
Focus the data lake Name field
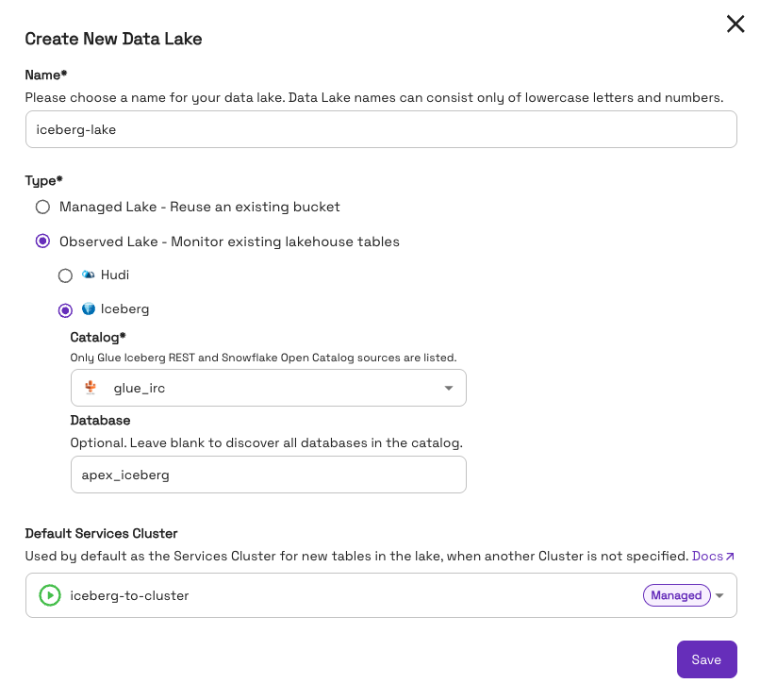tap(381, 129)
